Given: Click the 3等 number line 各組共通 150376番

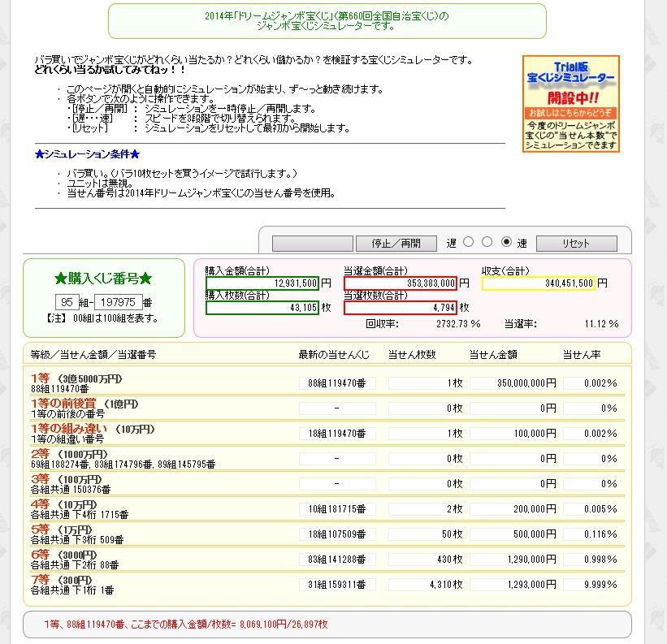Looking at the screenshot, I should click(x=71, y=489).
